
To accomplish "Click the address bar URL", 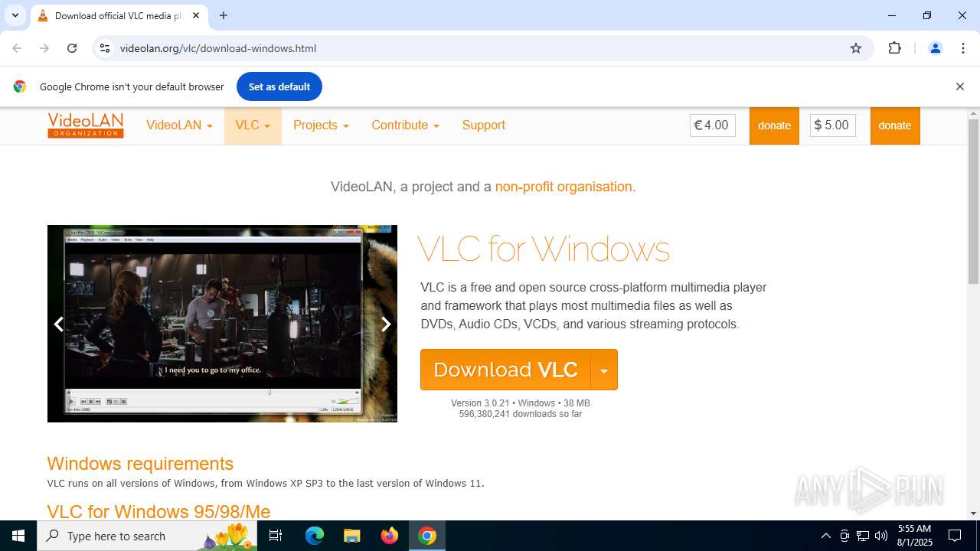I will click(218, 48).
